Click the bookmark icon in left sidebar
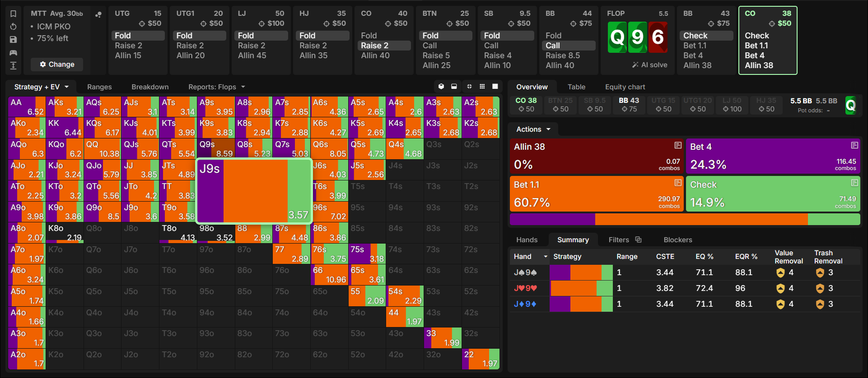Image resolution: width=868 pixels, height=378 pixels. pos(14,14)
